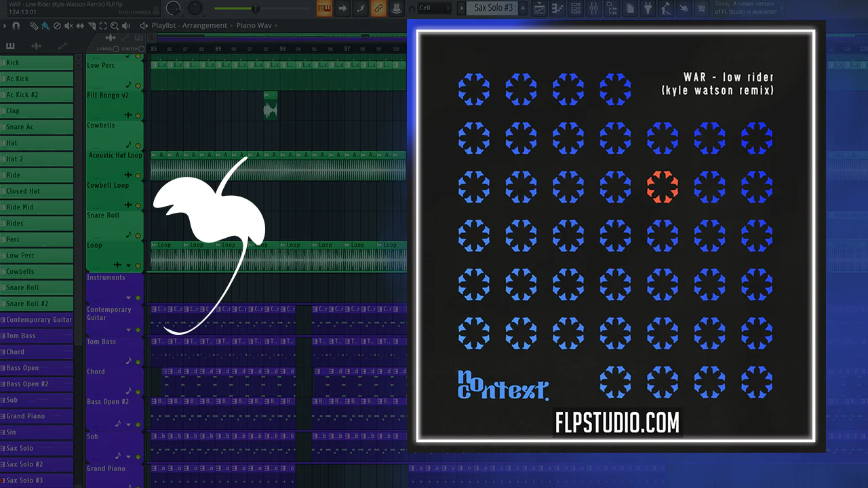Select the Kick clip in picker
The image size is (868, 488).
coord(37,62)
